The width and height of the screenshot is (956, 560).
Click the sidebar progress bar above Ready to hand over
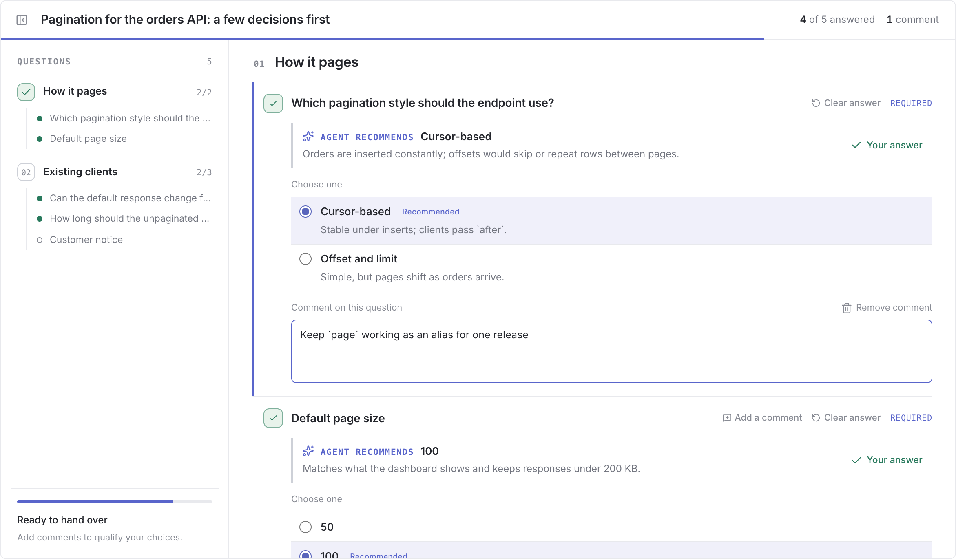click(x=115, y=502)
